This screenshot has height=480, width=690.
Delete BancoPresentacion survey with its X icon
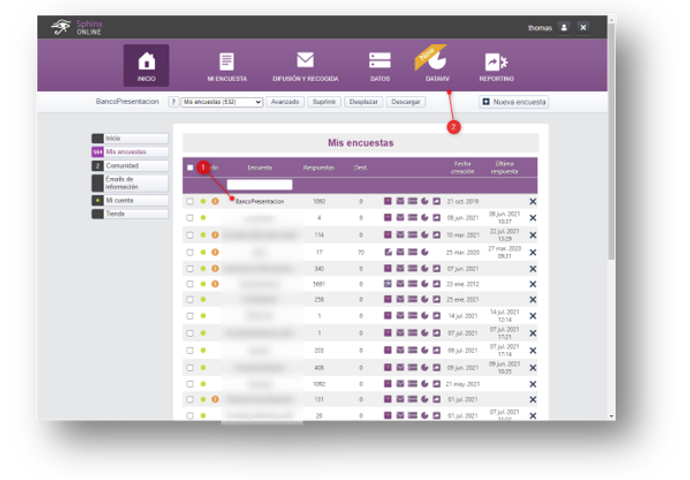[532, 202]
